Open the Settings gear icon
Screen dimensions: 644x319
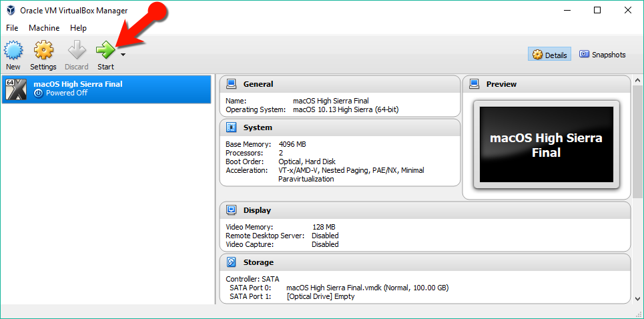click(43, 51)
